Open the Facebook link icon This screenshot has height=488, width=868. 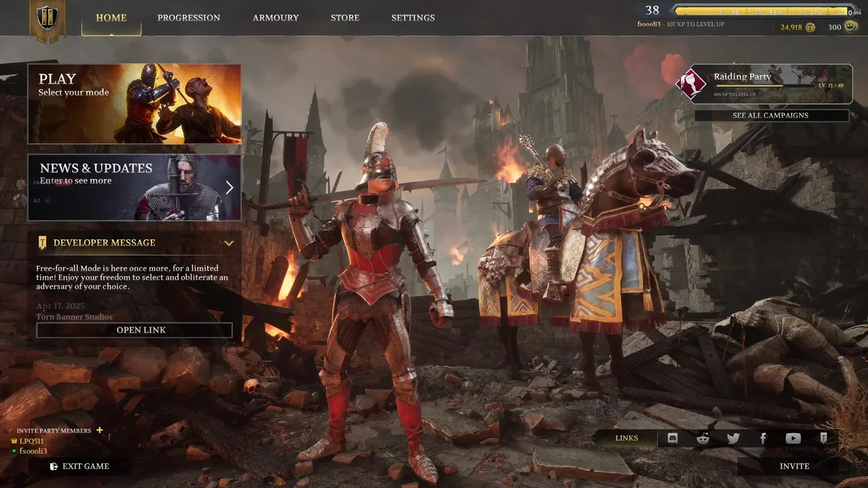tap(763, 439)
